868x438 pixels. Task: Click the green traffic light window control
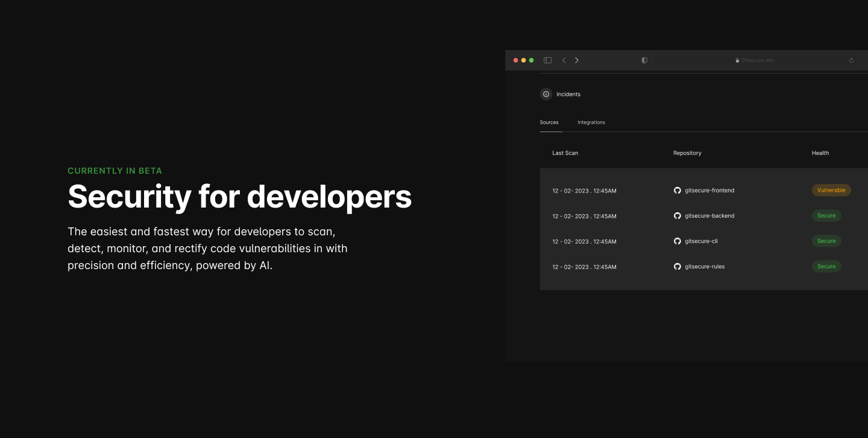[531, 60]
